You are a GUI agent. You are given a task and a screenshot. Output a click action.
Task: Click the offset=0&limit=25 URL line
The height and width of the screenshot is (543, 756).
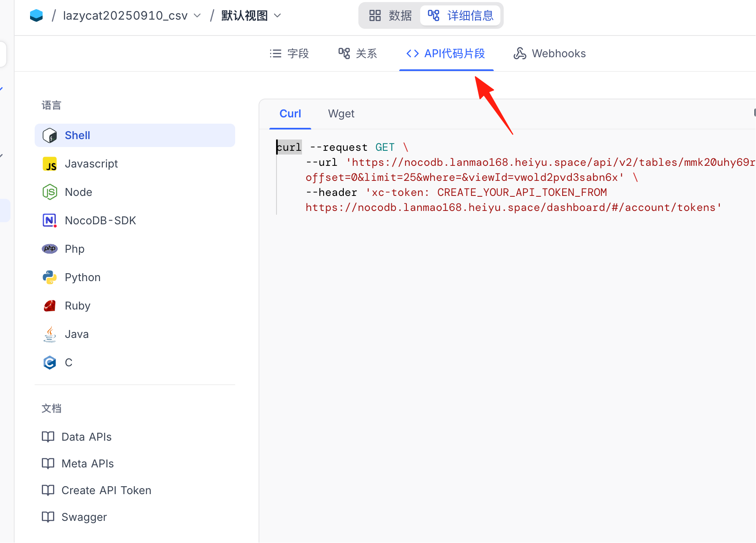(x=464, y=178)
